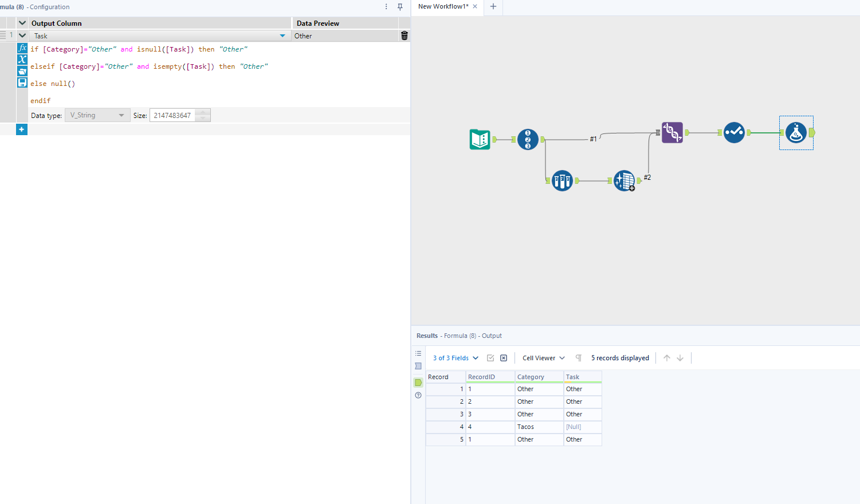Open the fx functions panel in Formula configuration
The image size is (860, 504).
22,48
